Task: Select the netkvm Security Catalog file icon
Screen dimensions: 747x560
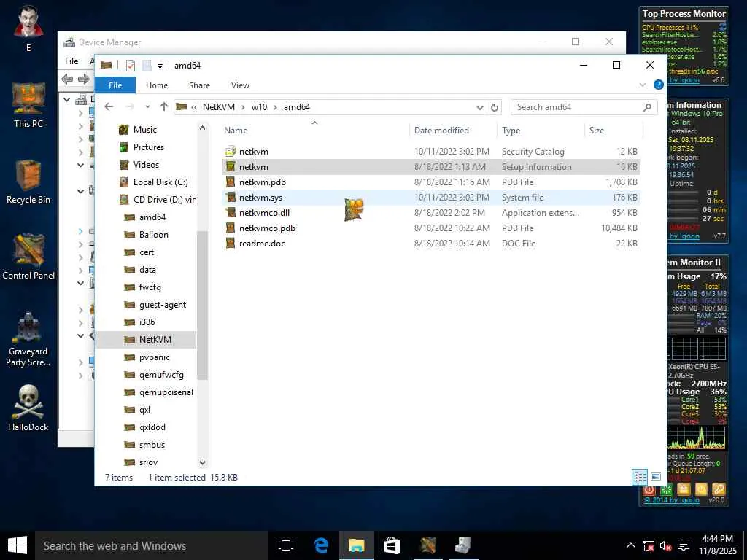Action: point(231,152)
